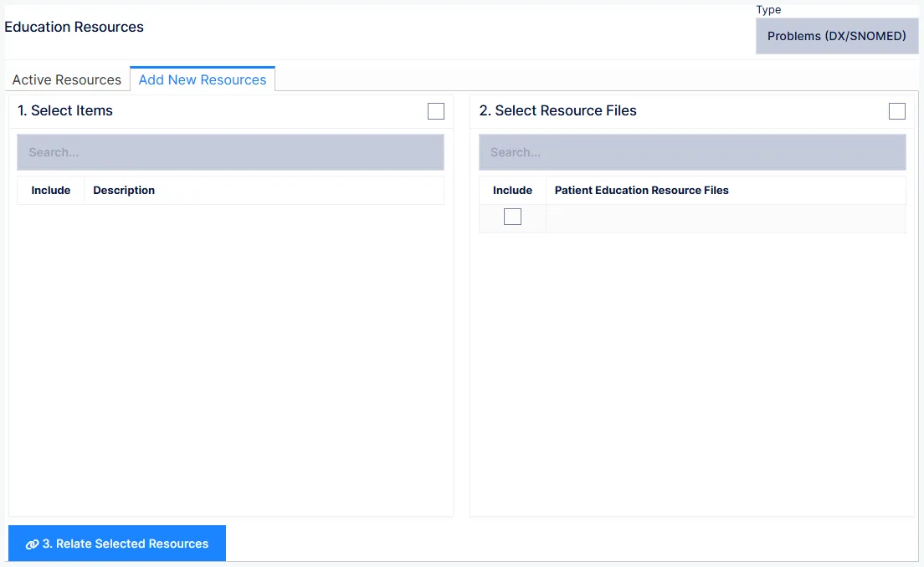Screen dimensions: 924x567
Task: Focus the search field under Select Resource Files
Action: (692, 152)
